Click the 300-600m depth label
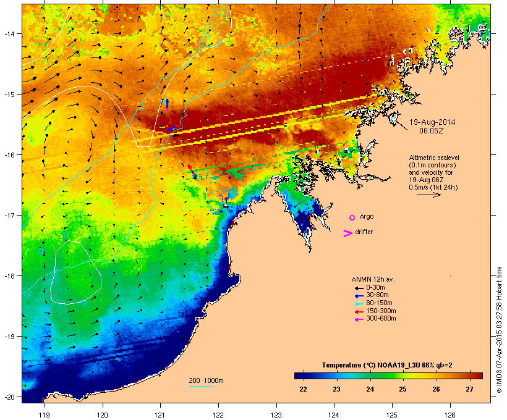The height and width of the screenshot is (420, 507). 381,319
